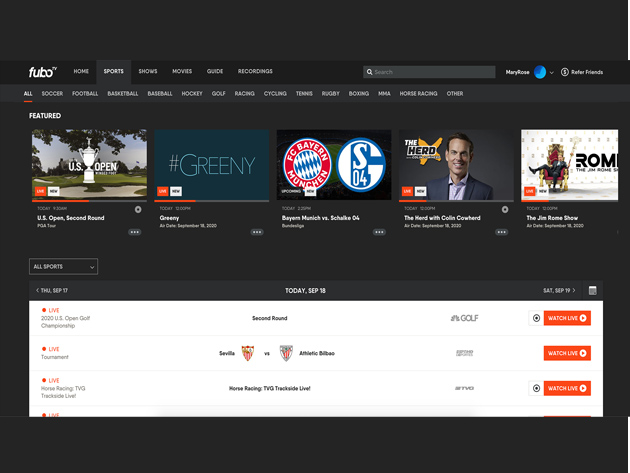Click the Athletic Bilbao team crest
630x473 pixels.
point(286,353)
